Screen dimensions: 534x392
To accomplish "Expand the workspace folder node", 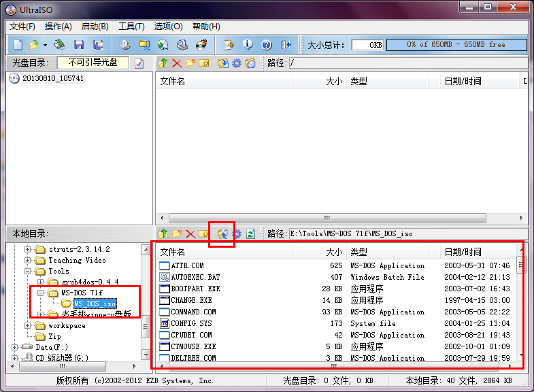I will point(28,325).
